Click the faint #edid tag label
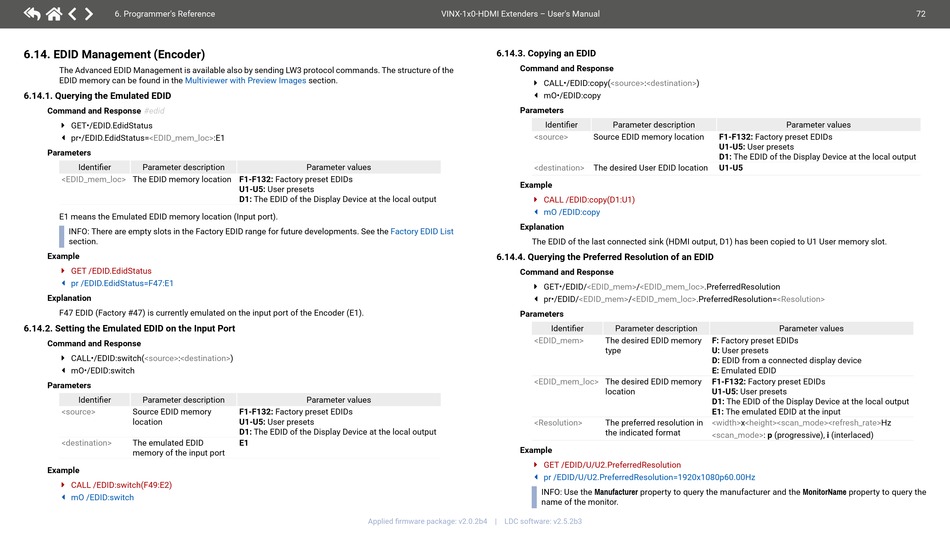 (154, 111)
